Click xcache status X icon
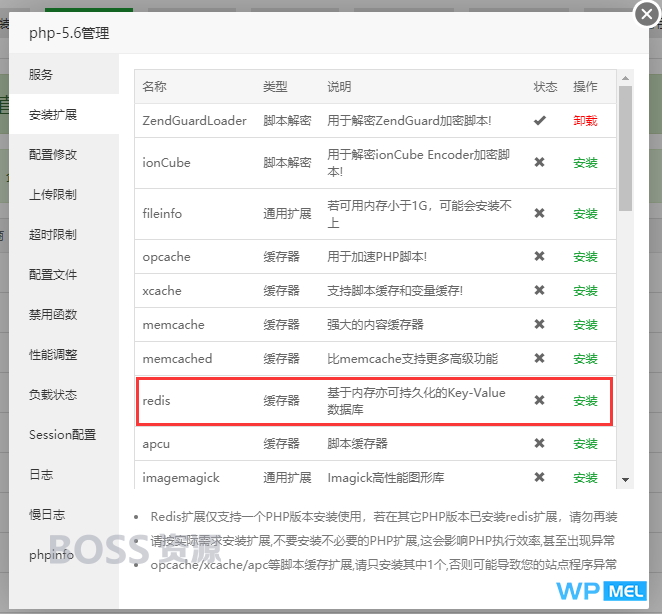Viewport: 662px width, 614px height. pos(539,290)
